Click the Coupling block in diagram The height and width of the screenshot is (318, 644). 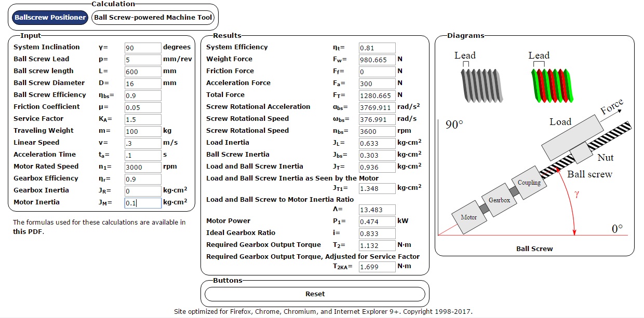[529, 182]
